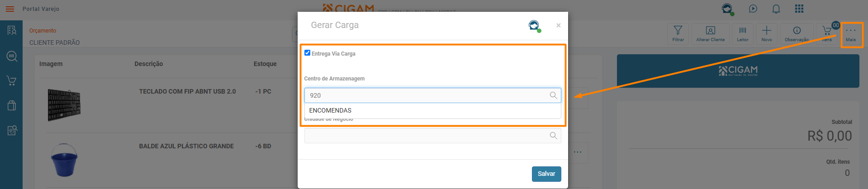Click search icon in Centro de Armazenagem field
This screenshot has height=189, width=868.
[x=553, y=95]
